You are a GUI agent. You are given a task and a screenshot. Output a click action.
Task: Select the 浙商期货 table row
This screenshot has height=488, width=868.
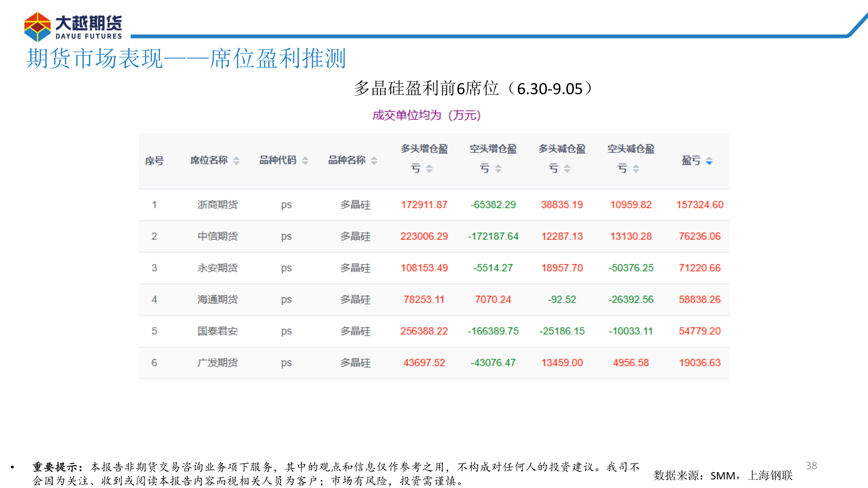(430, 205)
